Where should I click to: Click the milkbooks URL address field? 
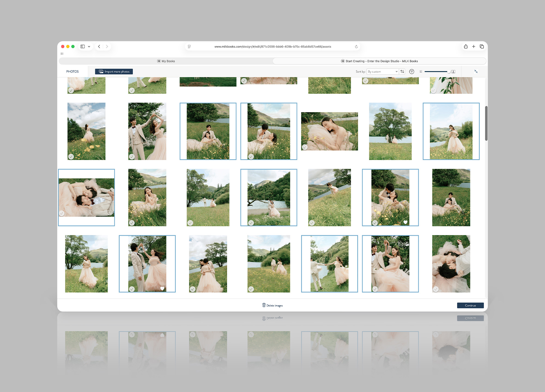[x=272, y=47]
